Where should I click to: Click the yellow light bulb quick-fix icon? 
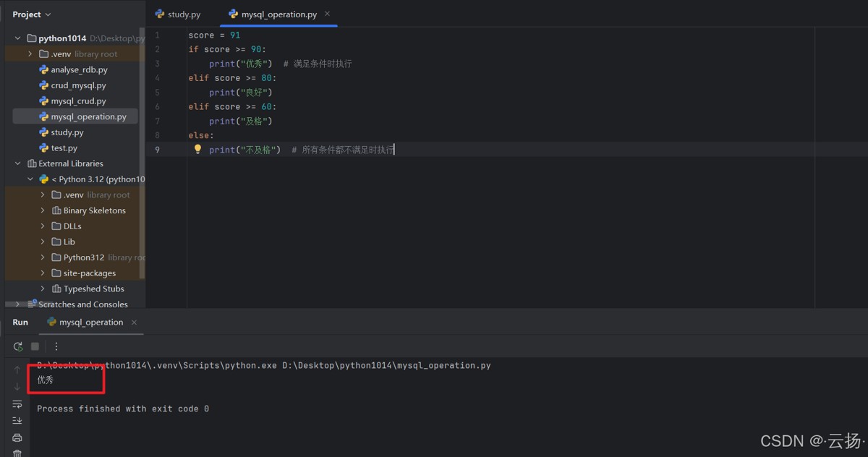197,150
